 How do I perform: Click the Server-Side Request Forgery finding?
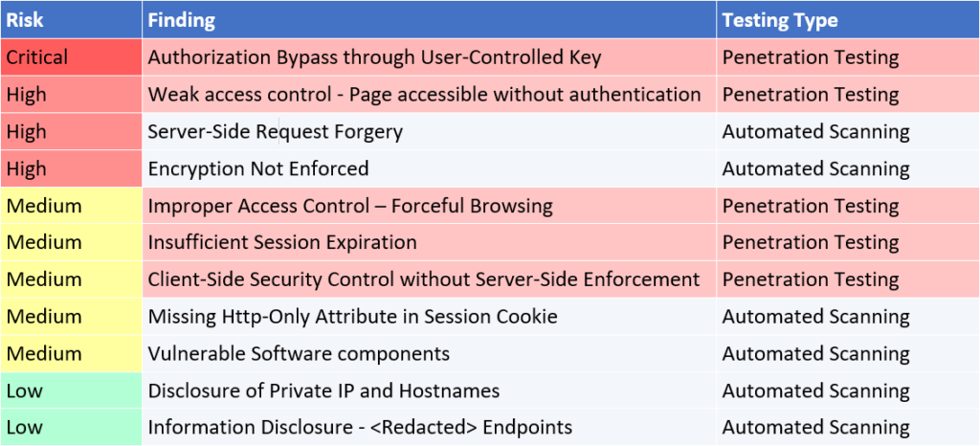click(x=276, y=132)
